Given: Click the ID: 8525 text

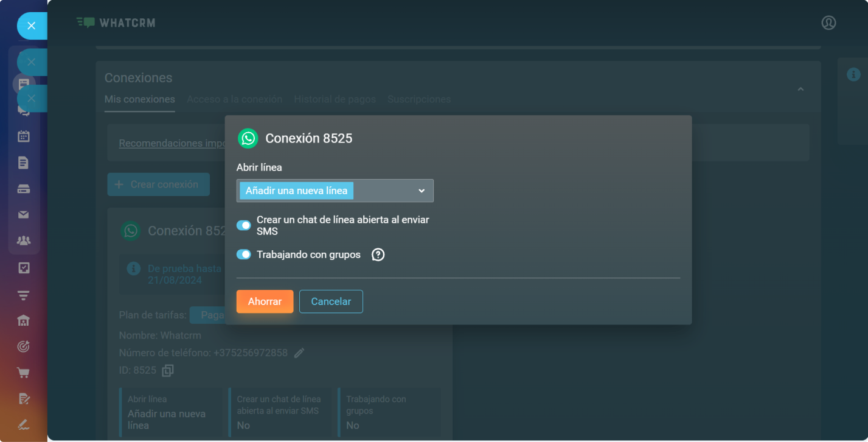Looking at the screenshot, I should 137,370.
